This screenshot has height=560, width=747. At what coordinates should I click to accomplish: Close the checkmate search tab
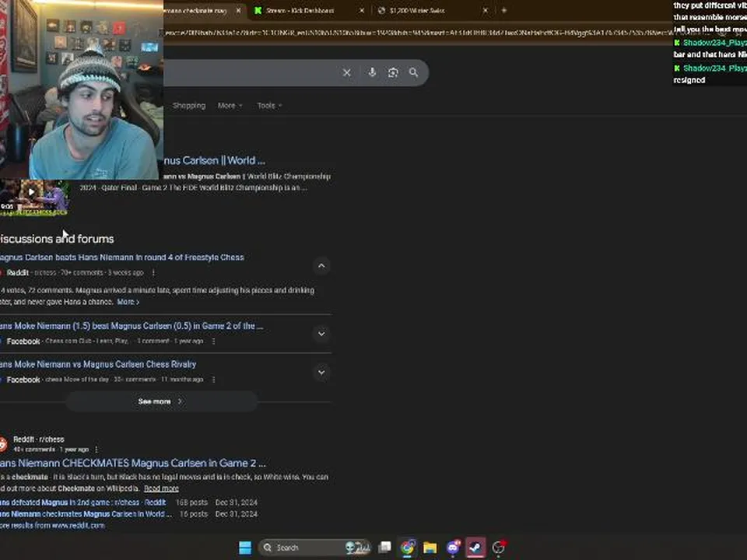(238, 10)
